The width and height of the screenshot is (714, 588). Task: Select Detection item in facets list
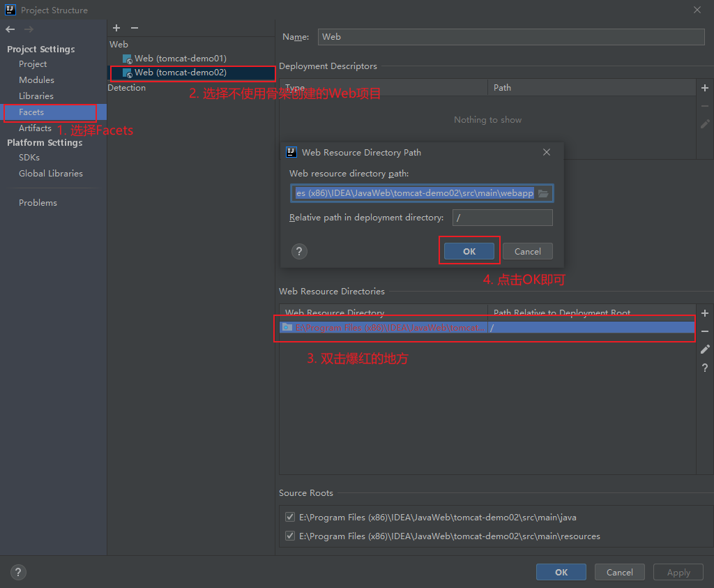tap(127, 88)
